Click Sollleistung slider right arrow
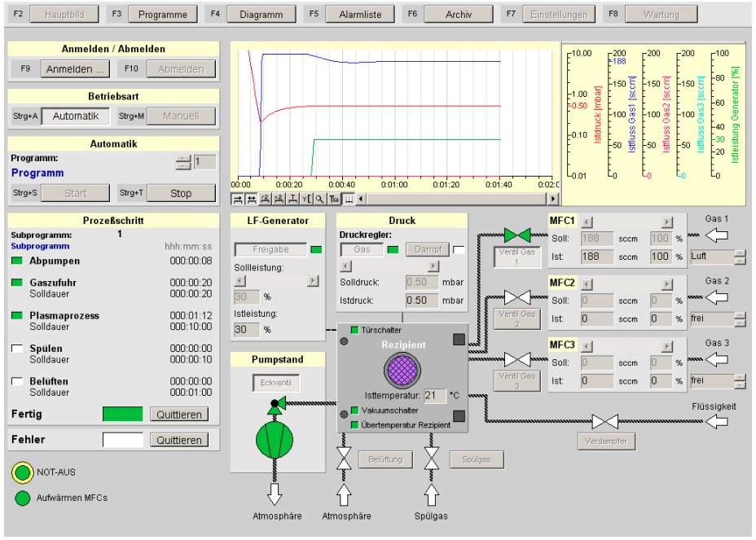Screen dimensions: 756x540 pos(314,281)
